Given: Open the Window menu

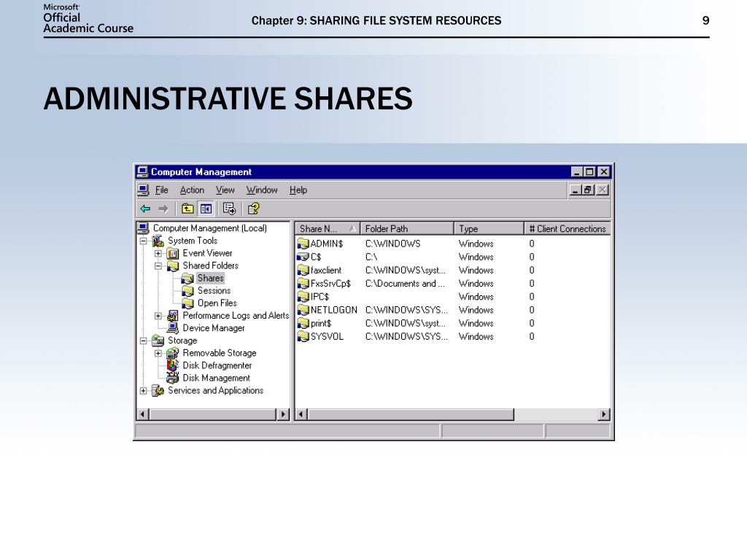Looking at the screenshot, I should (x=262, y=190).
